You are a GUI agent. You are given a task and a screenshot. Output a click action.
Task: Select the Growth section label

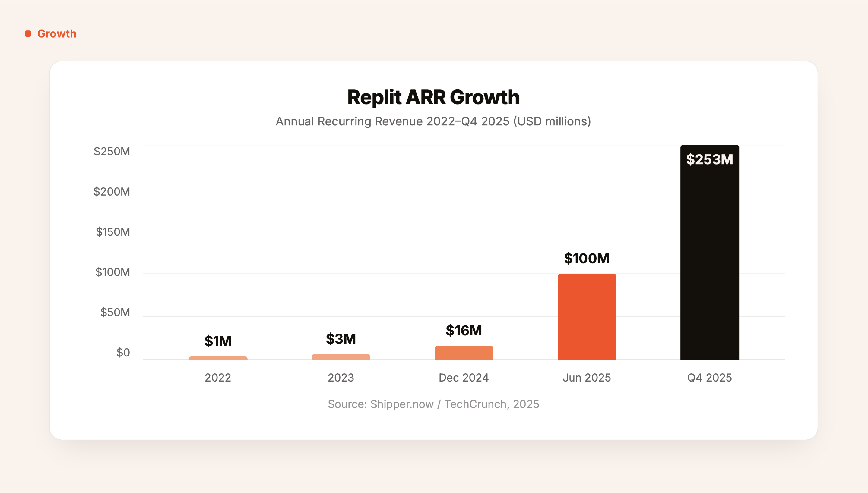click(x=57, y=33)
